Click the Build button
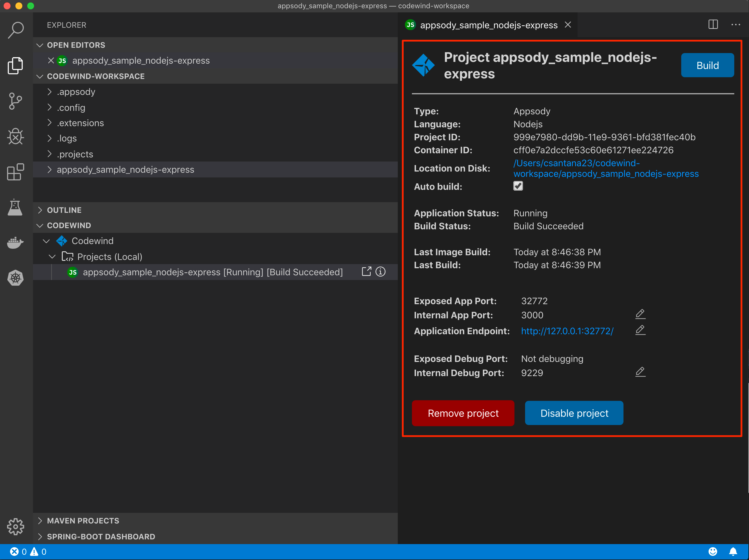The image size is (749, 560). (x=707, y=65)
